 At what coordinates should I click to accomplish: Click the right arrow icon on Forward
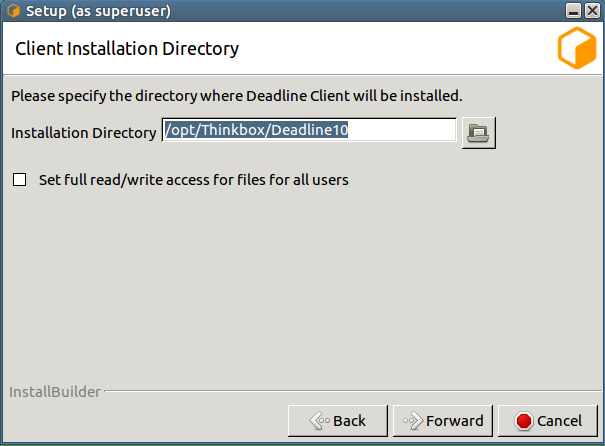pos(412,421)
